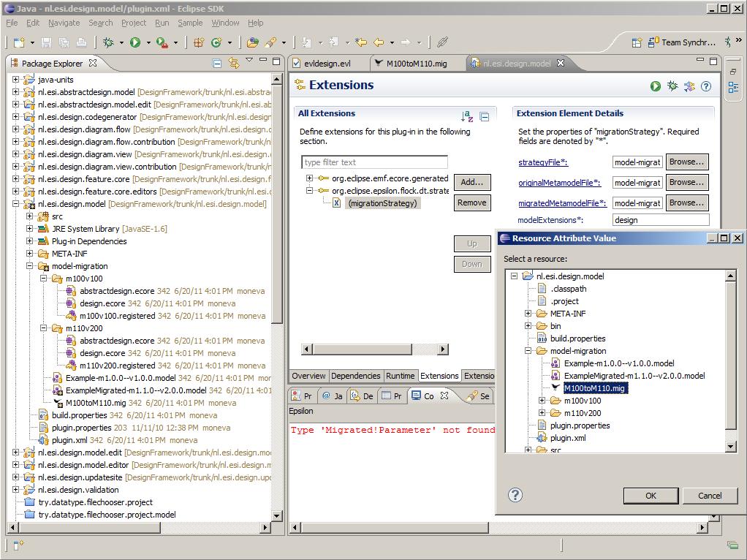Open the Run configurations dropdown arrow
The height and width of the screenshot is (560, 747).
(x=148, y=43)
